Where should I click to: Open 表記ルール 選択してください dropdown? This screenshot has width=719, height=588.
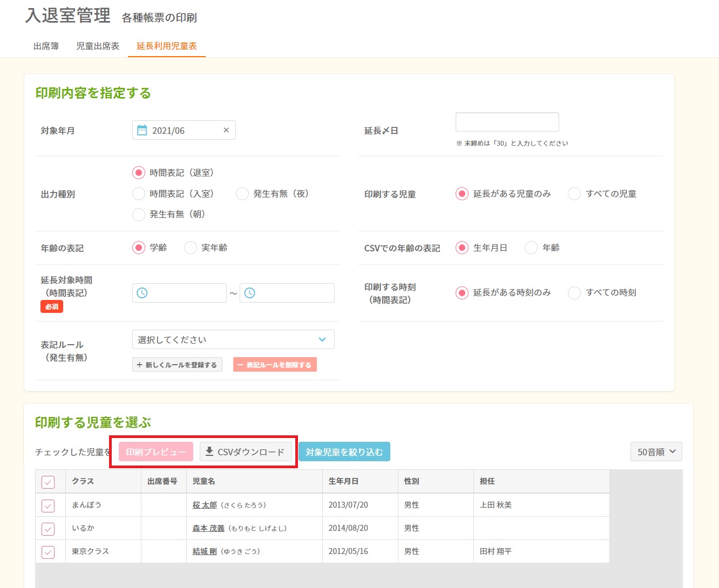click(233, 339)
